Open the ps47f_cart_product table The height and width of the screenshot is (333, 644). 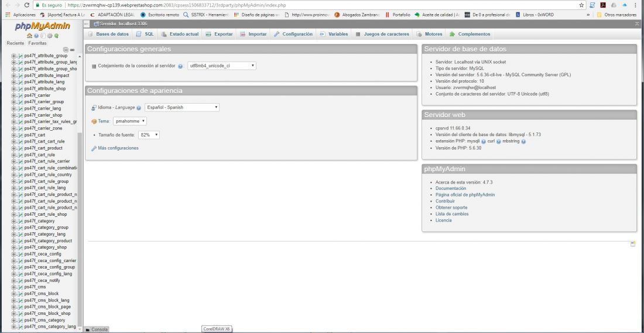(x=43, y=148)
